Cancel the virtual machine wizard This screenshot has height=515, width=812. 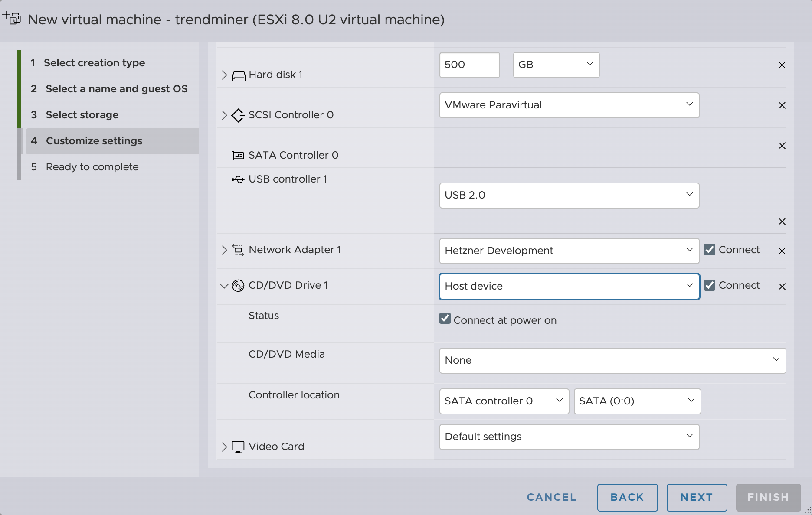click(551, 497)
